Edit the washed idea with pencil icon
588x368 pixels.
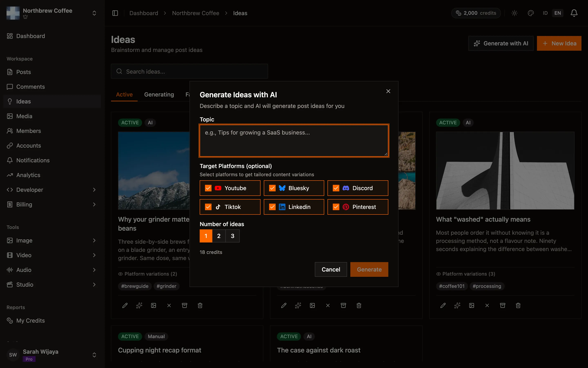pyautogui.click(x=443, y=305)
